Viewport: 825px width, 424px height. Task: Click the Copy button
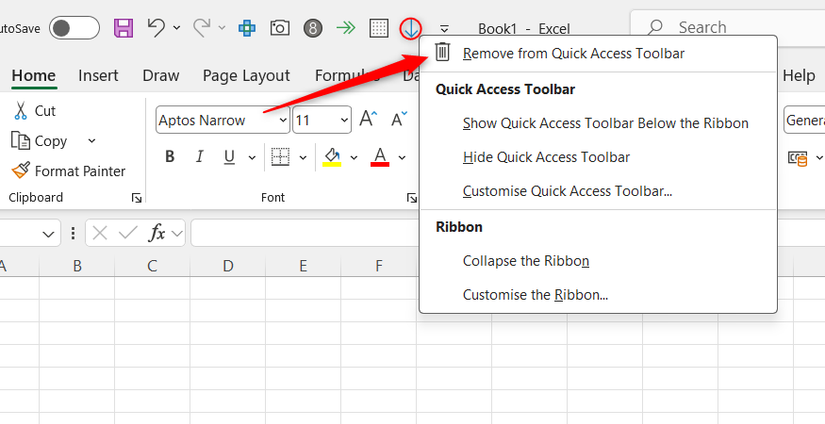click(39, 141)
